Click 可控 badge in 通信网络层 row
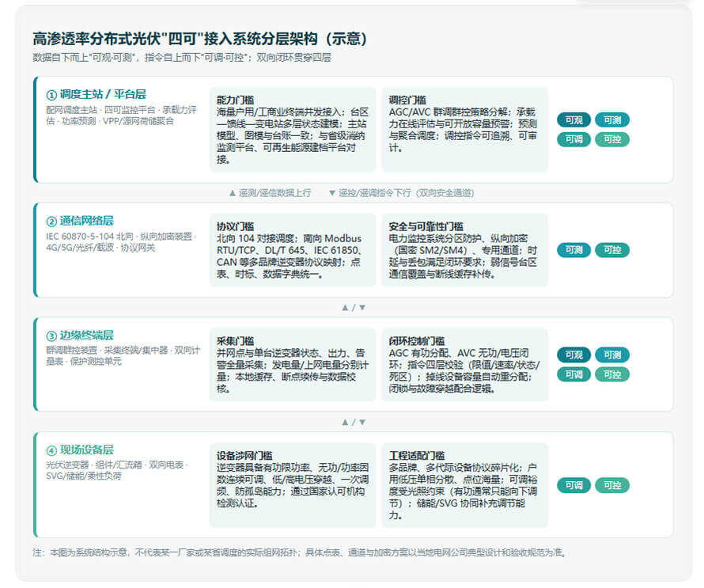Screen dimensions: 704x588 point(612,250)
